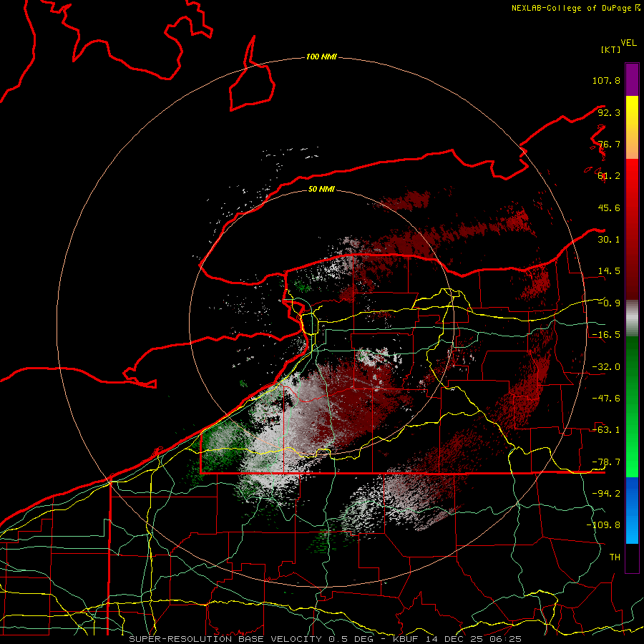Viewport: 644px width, 644px height.
Task: Click the blue segment of velocity color bar
Action: click(x=632, y=510)
